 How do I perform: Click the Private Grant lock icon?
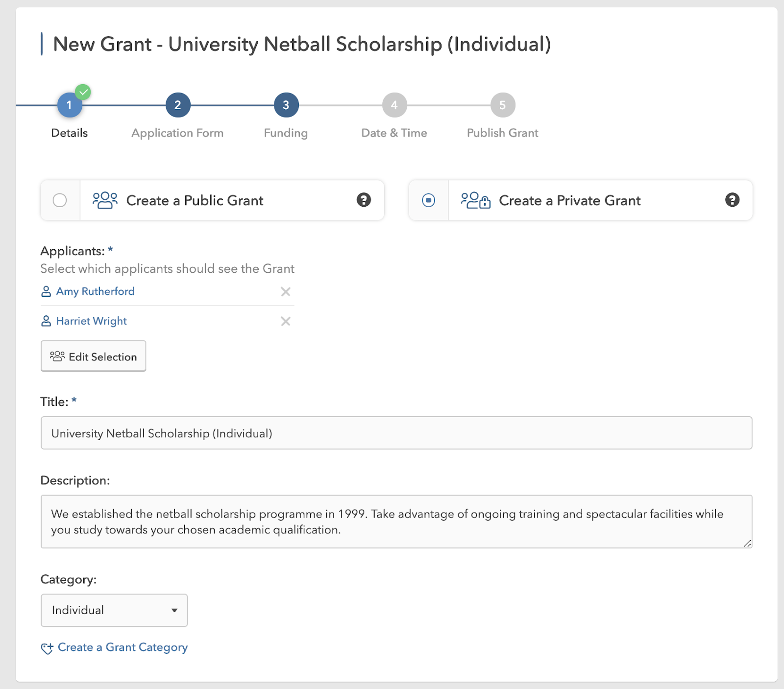(485, 202)
